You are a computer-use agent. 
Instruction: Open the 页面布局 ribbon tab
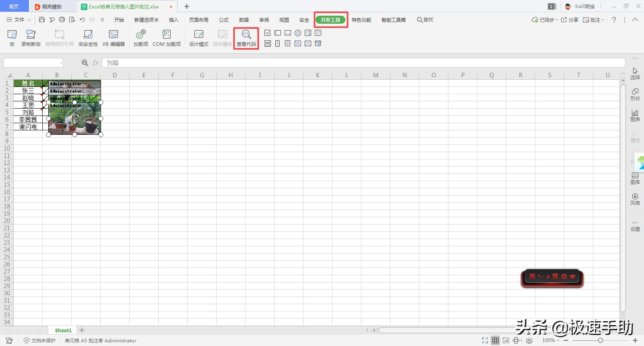(198, 20)
